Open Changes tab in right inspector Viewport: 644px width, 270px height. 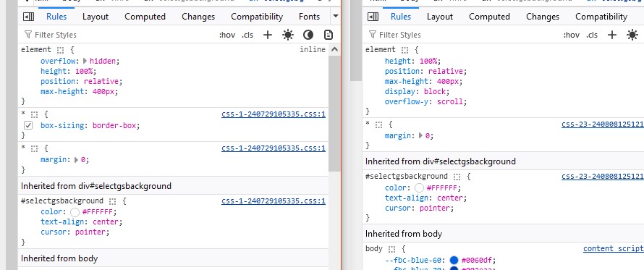pos(543,17)
